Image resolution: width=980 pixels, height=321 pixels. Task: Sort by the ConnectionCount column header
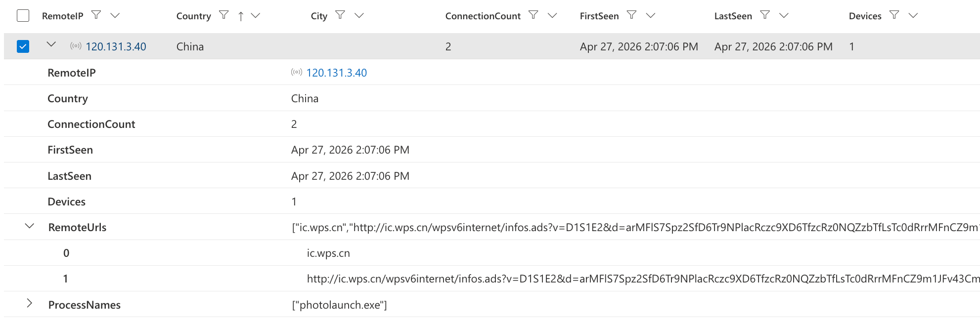click(483, 16)
